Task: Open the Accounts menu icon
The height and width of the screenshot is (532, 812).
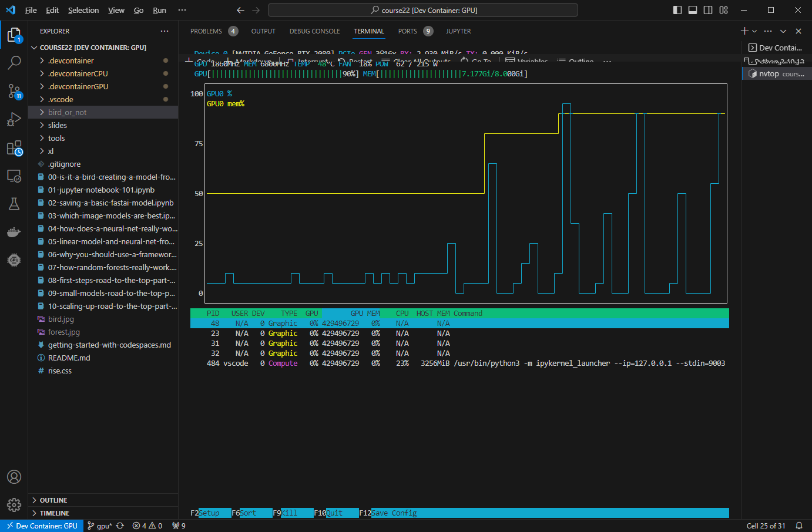Action: [14, 477]
